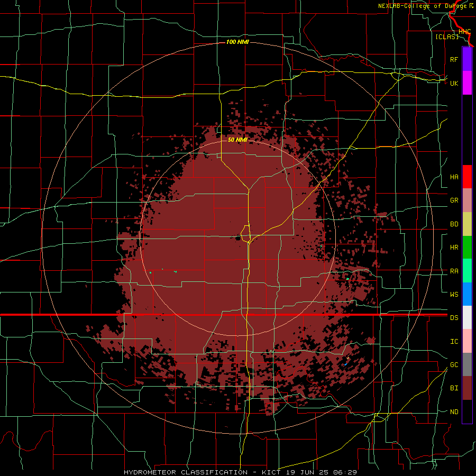Click the 50 NMI range ring label
The width and height of the screenshot is (476, 476).
pos(237,140)
